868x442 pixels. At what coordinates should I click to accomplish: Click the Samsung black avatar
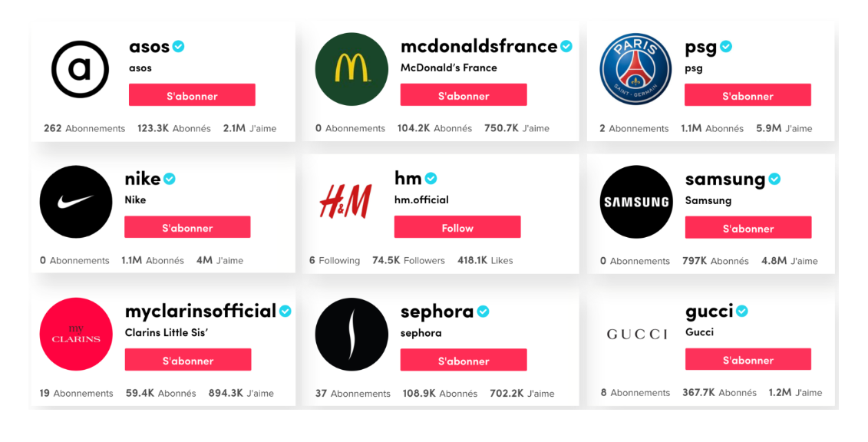(x=636, y=202)
